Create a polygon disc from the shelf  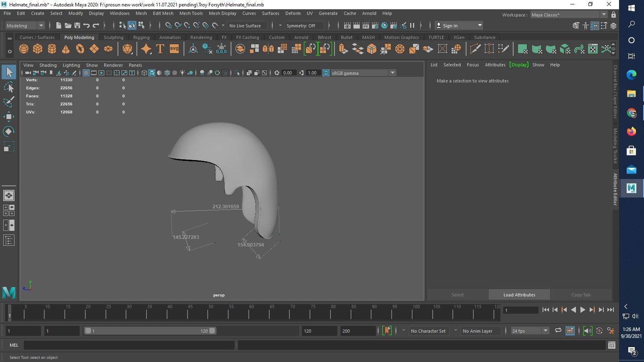(x=108, y=49)
